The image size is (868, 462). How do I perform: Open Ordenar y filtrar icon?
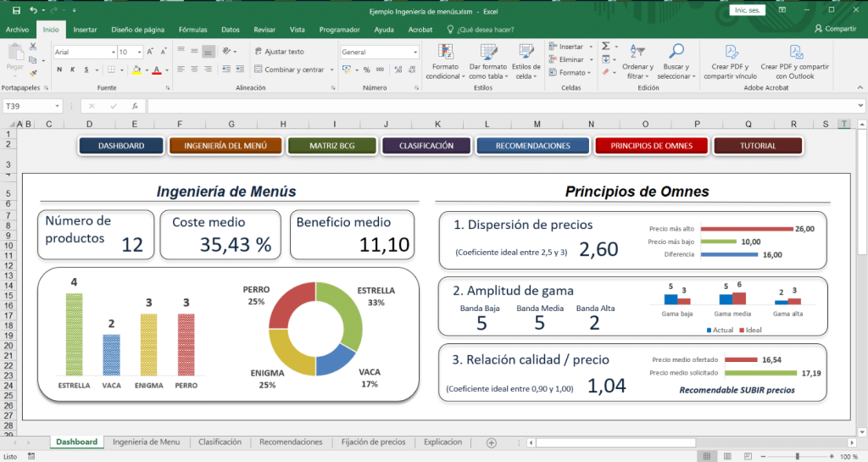[637, 52]
